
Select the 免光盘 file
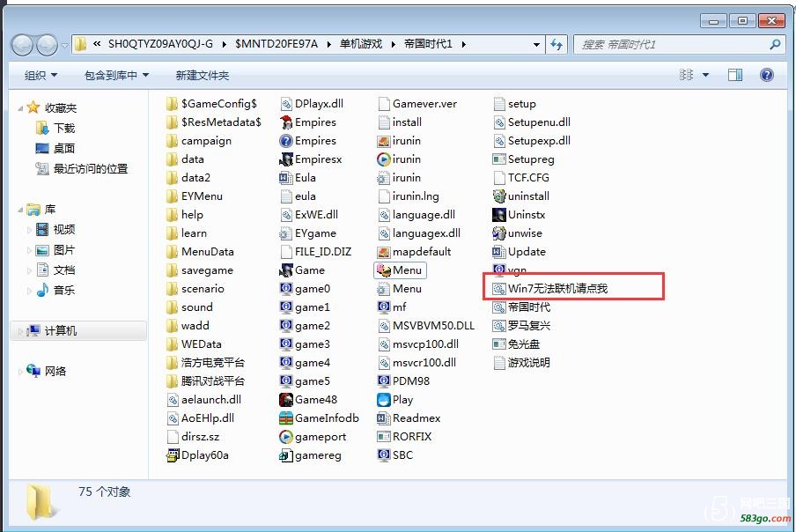click(517, 344)
